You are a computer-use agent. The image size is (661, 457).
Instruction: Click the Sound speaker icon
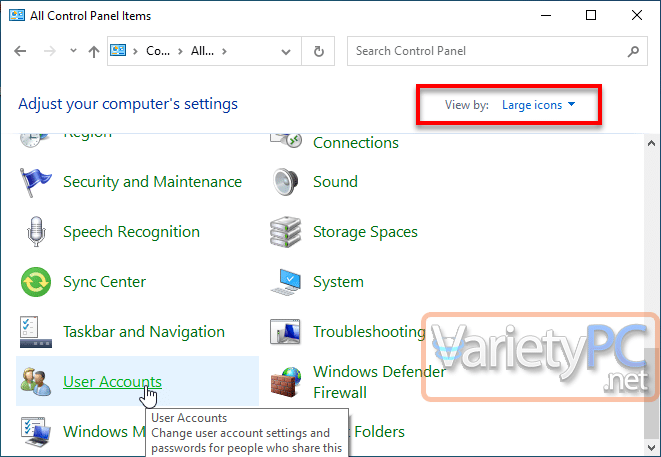[x=285, y=182]
